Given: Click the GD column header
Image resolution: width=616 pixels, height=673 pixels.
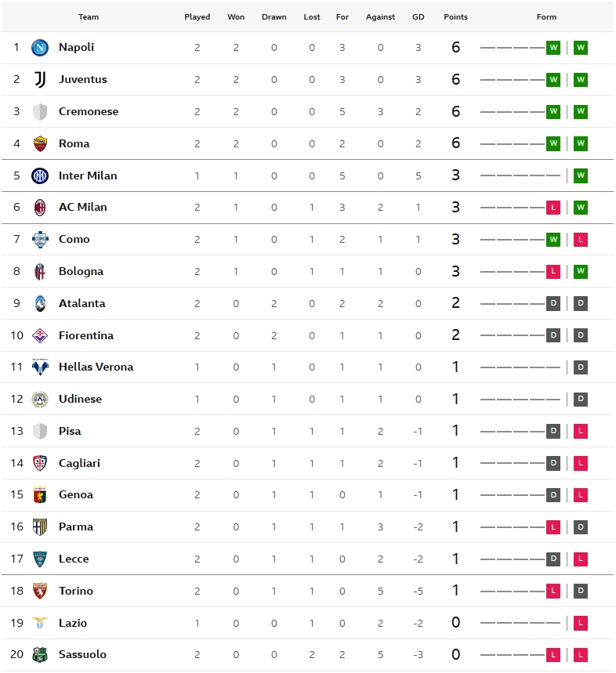Looking at the screenshot, I should tap(418, 17).
